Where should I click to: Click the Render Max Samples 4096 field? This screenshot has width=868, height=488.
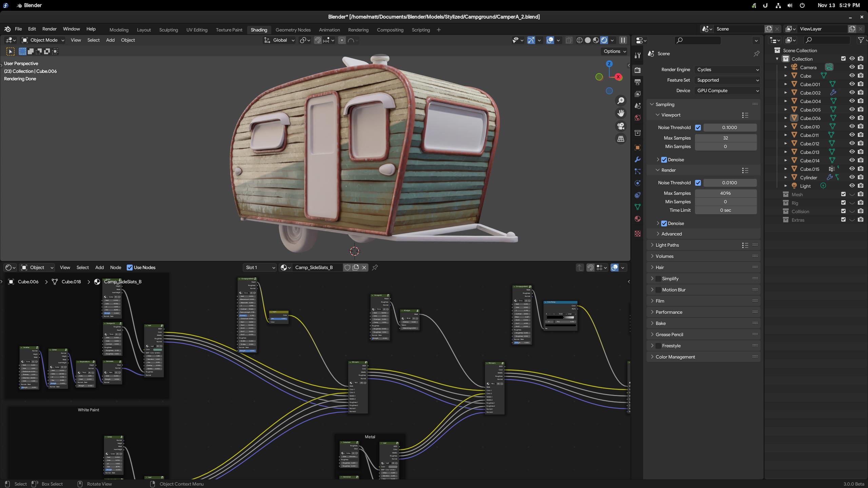pyautogui.click(x=726, y=193)
